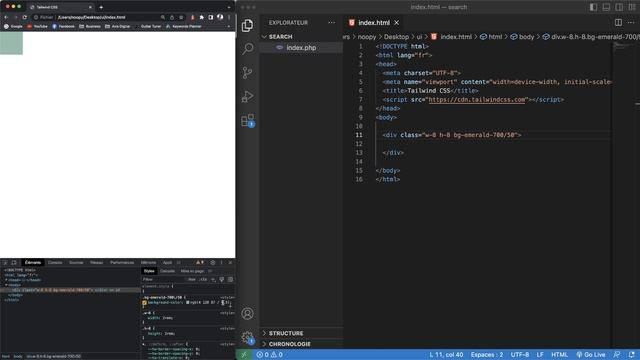Switch to DevTools Sources tab

point(76,262)
